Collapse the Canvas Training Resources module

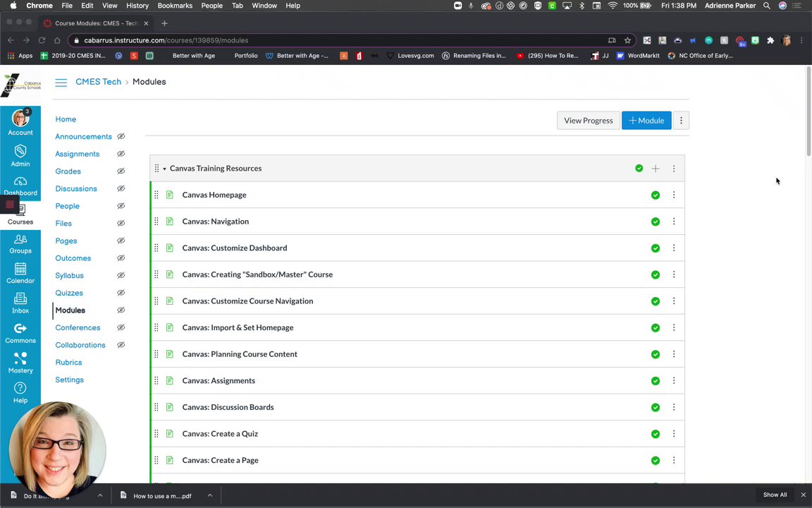[x=164, y=169]
